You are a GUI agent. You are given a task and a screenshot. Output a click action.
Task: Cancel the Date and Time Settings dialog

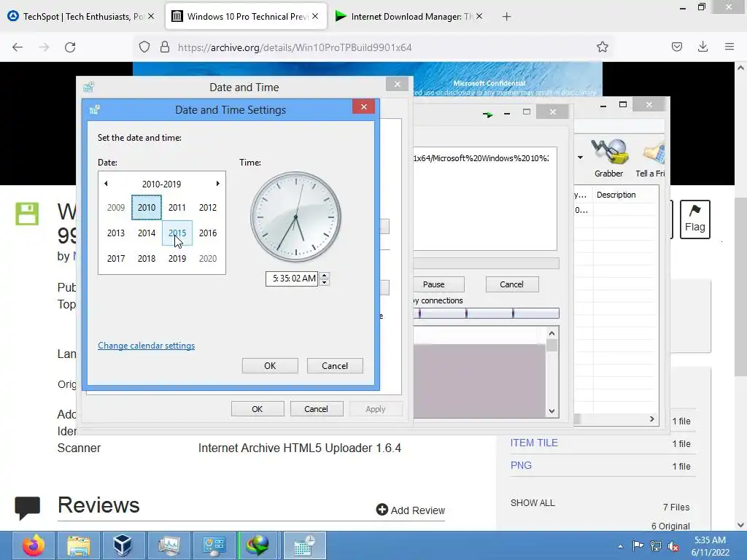[x=335, y=366]
